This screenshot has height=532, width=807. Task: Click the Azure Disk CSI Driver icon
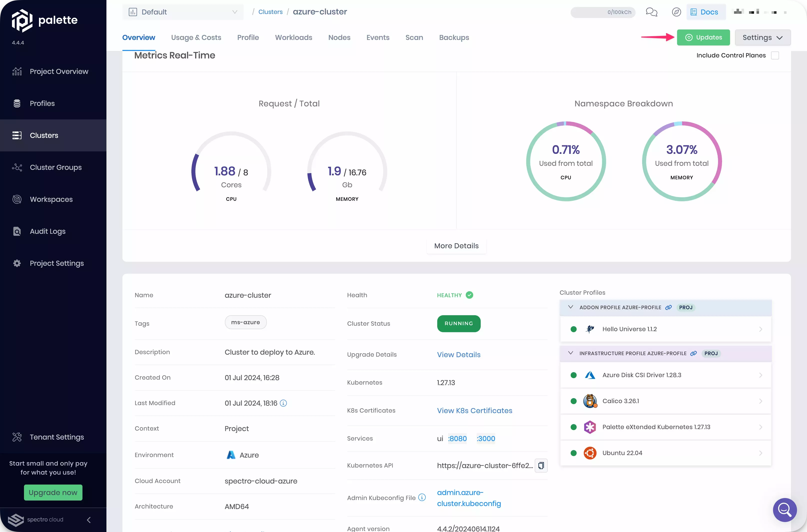590,375
